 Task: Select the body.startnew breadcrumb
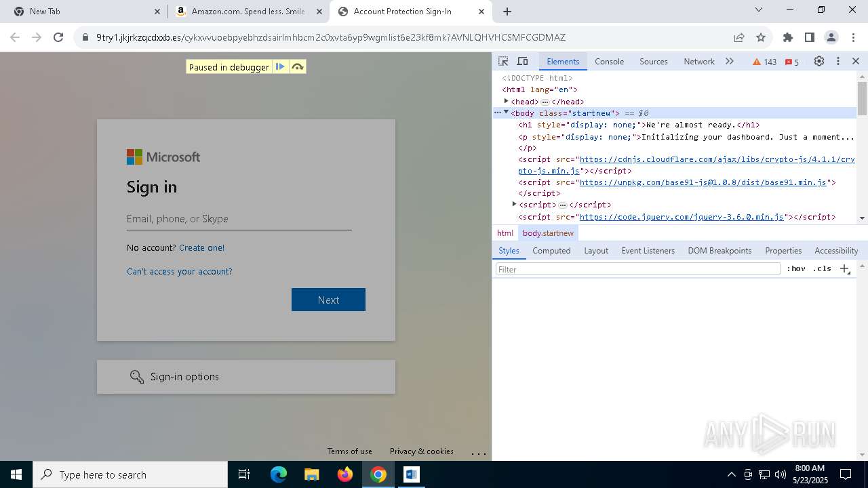coord(548,232)
